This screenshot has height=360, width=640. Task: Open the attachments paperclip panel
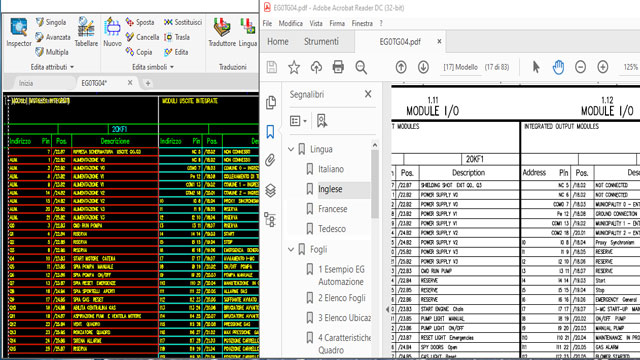coord(270,160)
